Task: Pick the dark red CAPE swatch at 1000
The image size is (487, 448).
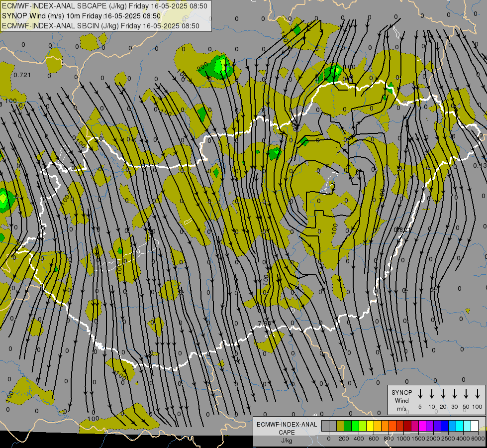Action: pyautogui.click(x=408, y=426)
